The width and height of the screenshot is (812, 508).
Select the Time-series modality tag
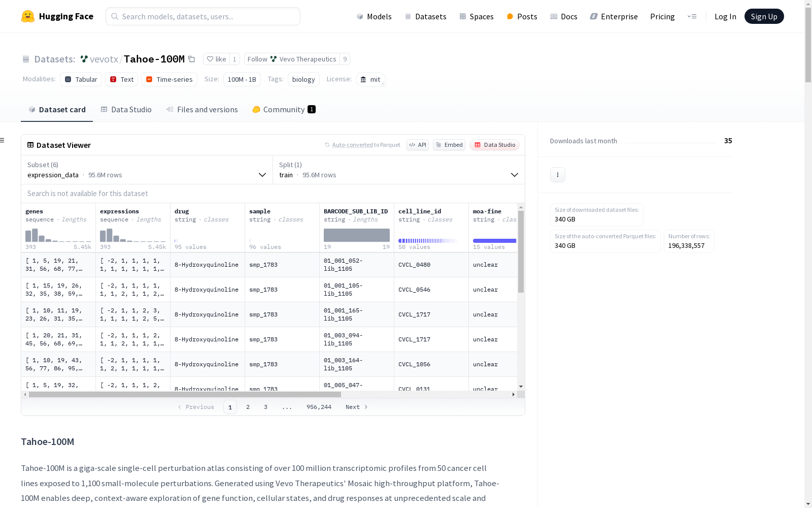[170, 79]
